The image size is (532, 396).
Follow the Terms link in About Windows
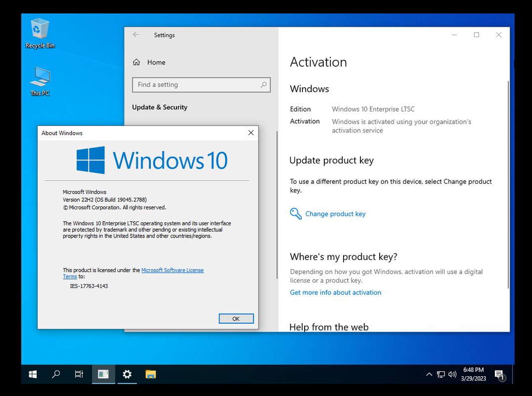[x=70, y=276]
